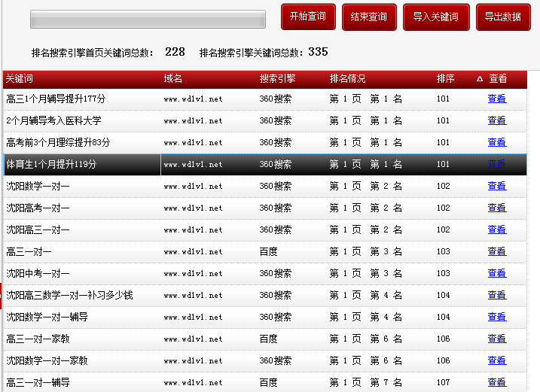Open 查看 link for 沈阳高三数学一对一补习多少钱
This screenshot has height=392, width=540.
click(x=496, y=295)
